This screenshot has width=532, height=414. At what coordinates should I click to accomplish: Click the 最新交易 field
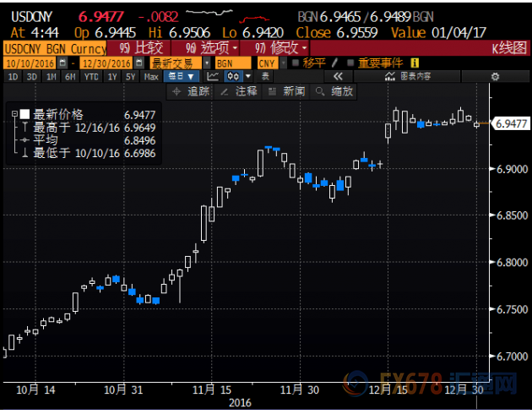[x=176, y=63]
